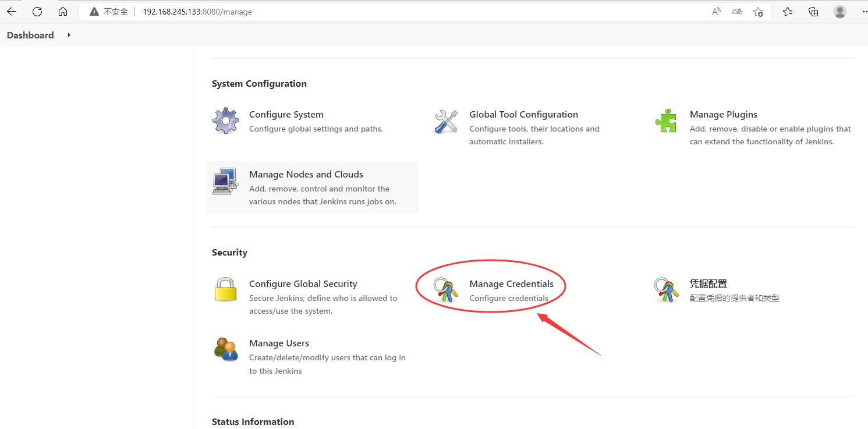Open Configure System link
Image resolution: width=868 pixels, height=429 pixels.
click(286, 115)
